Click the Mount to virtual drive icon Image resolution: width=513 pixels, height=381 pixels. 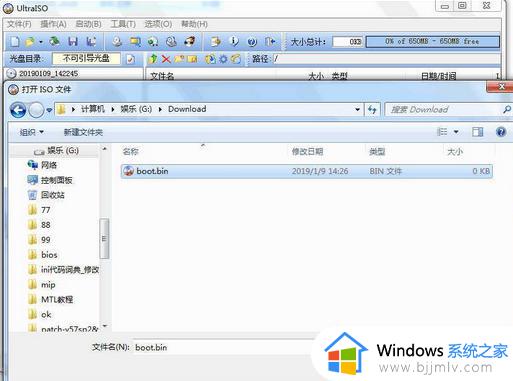point(153,42)
